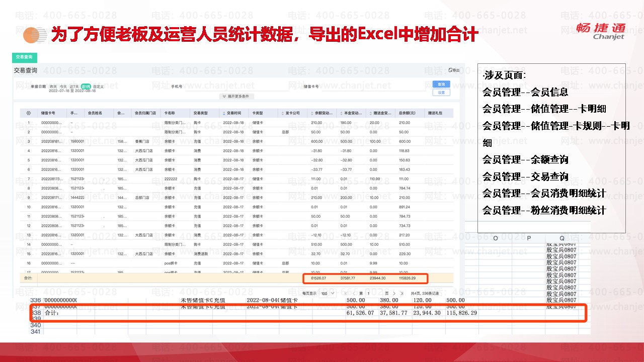The image size is (644, 362).
Task: Click the 卡类型 column header
Action: click(263, 113)
